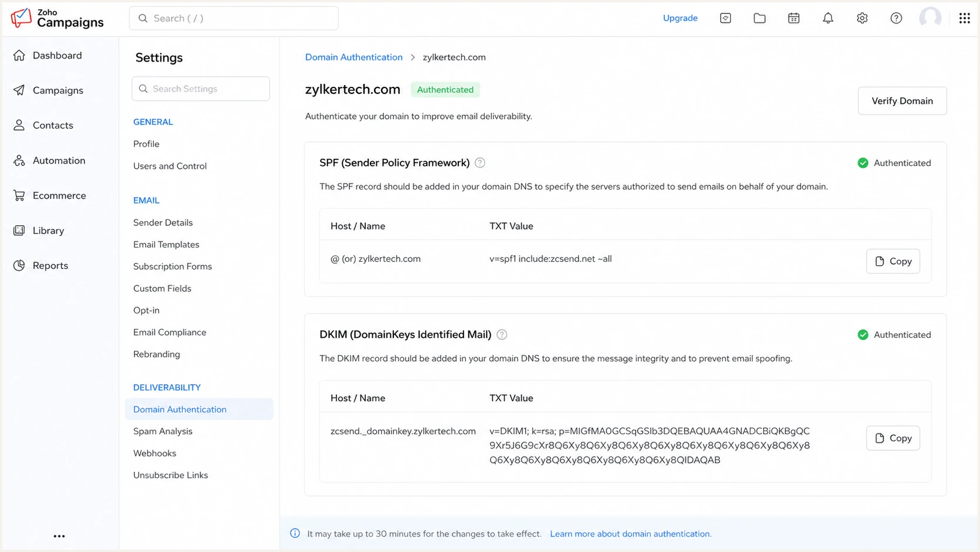Image resolution: width=980 pixels, height=552 pixels.
Task: Open Opt-in settings
Action: coord(146,310)
